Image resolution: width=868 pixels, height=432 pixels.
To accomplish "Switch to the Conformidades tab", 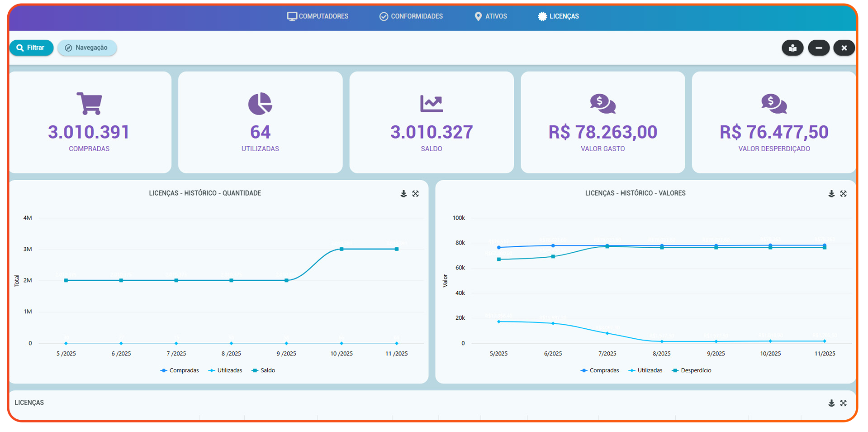I will (x=411, y=16).
